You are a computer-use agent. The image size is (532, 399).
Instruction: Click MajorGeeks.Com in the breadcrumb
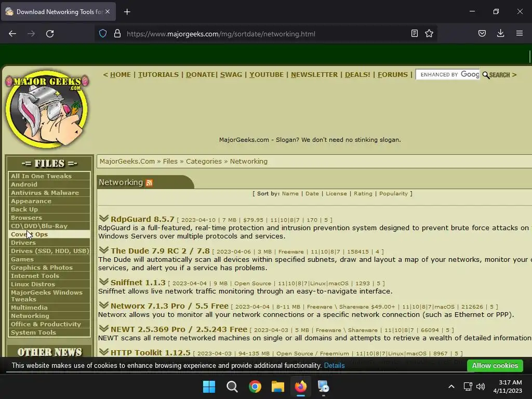(x=127, y=162)
